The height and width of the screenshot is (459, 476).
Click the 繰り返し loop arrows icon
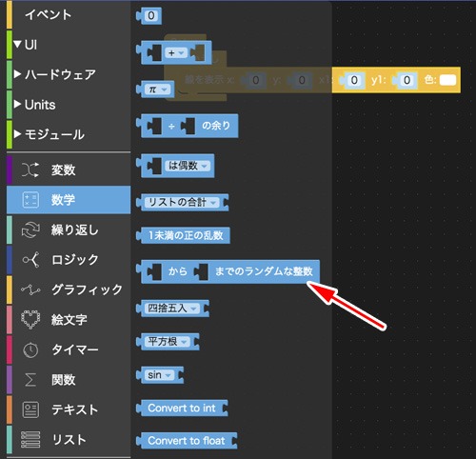click(x=30, y=229)
